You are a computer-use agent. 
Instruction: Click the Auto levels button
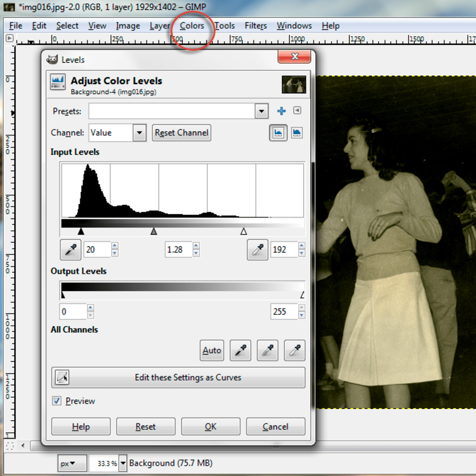211,350
